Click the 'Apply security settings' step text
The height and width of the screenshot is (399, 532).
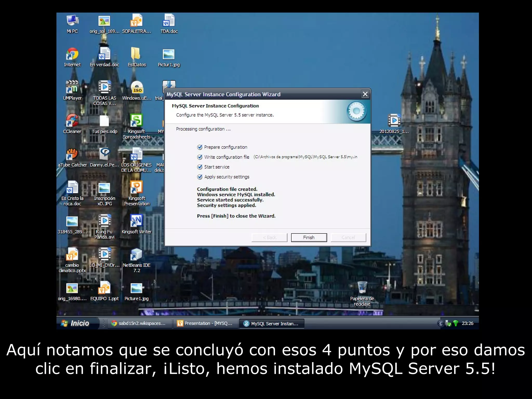[x=227, y=177]
